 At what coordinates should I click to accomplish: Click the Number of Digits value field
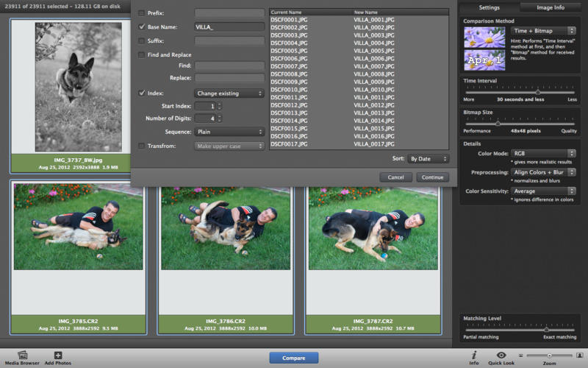pos(206,118)
